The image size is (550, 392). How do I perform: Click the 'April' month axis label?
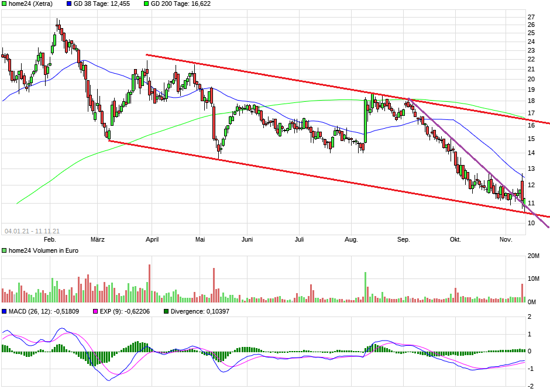tap(152, 239)
